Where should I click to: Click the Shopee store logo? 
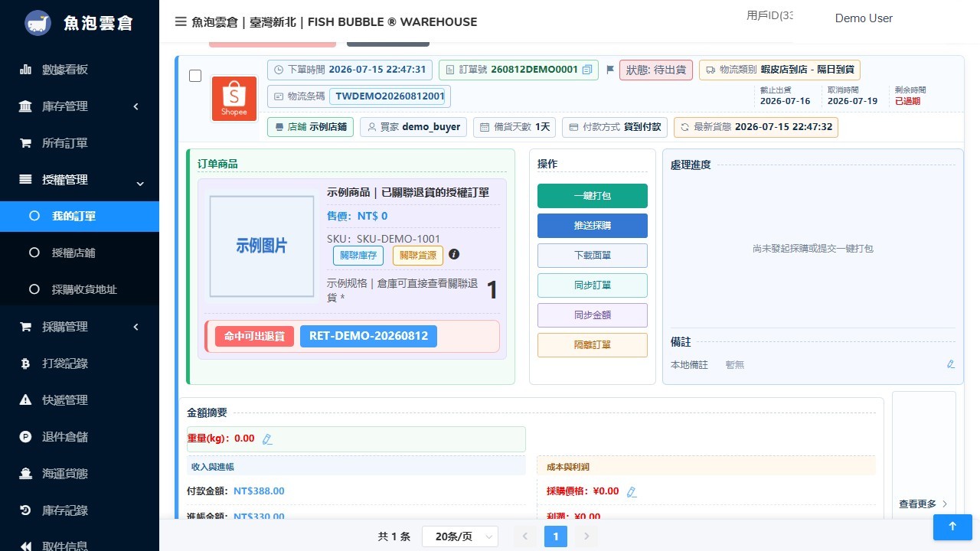[234, 99]
